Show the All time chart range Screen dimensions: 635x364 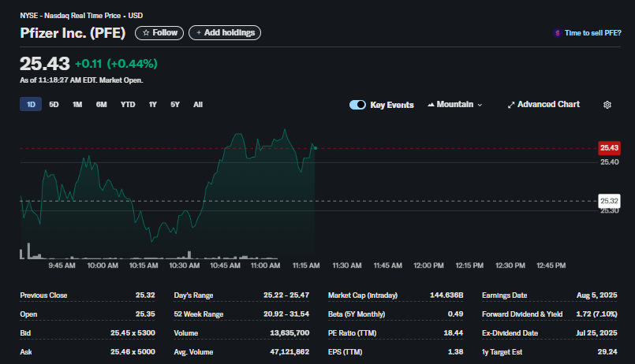tap(198, 104)
